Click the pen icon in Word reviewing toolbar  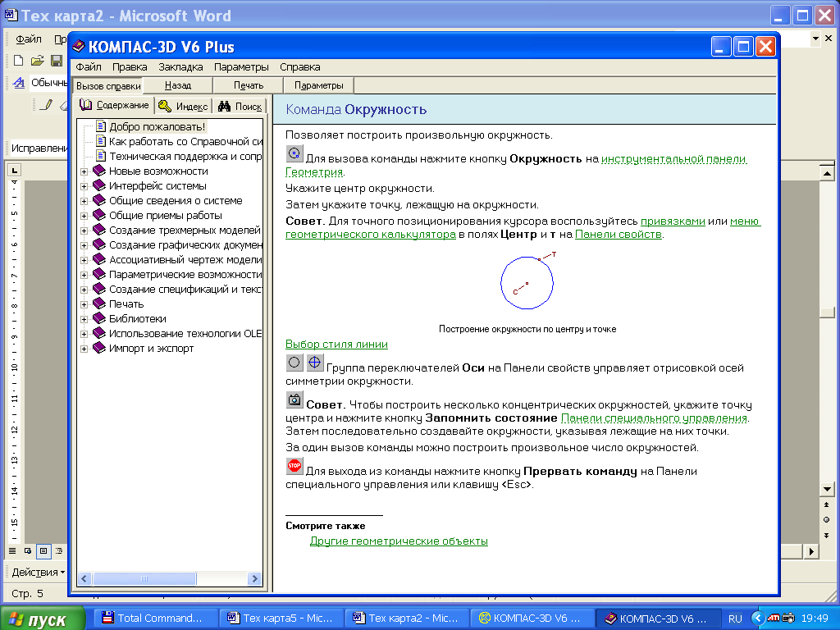[47, 104]
